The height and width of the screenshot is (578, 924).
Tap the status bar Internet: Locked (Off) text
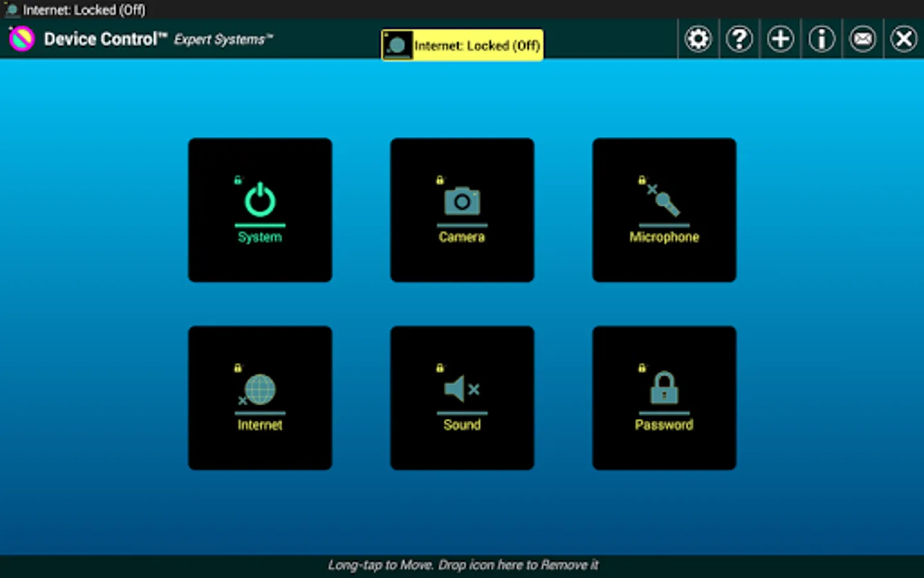click(x=84, y=10)
